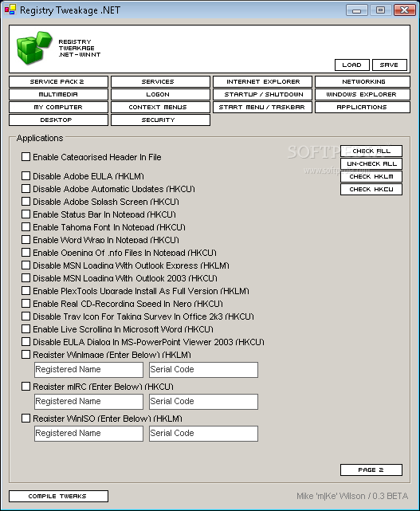Image resolution: width=420 pixels, height=511 pixels.
Task: Show Startup / Shutdown tweaks
Action: pos(262,94)
